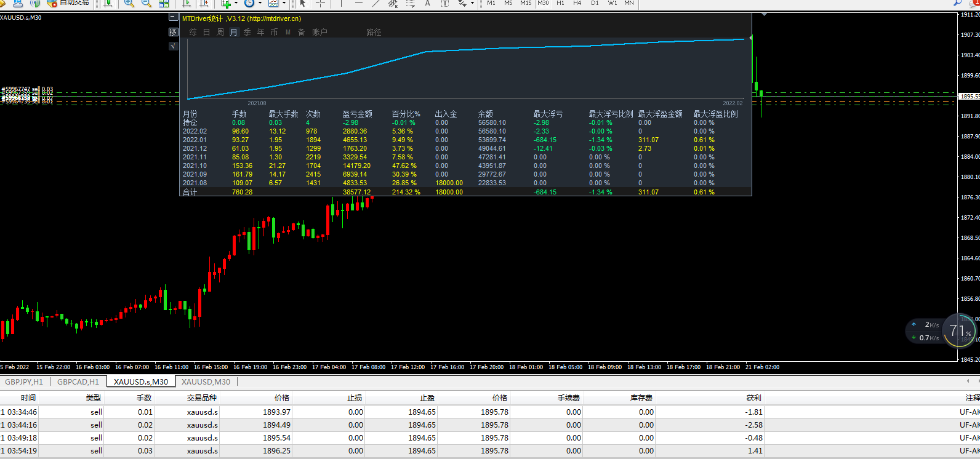Select the '季' quarterly tab in MTDriver
This screenshot has width=980, height=459.
(x=247, y=32)
